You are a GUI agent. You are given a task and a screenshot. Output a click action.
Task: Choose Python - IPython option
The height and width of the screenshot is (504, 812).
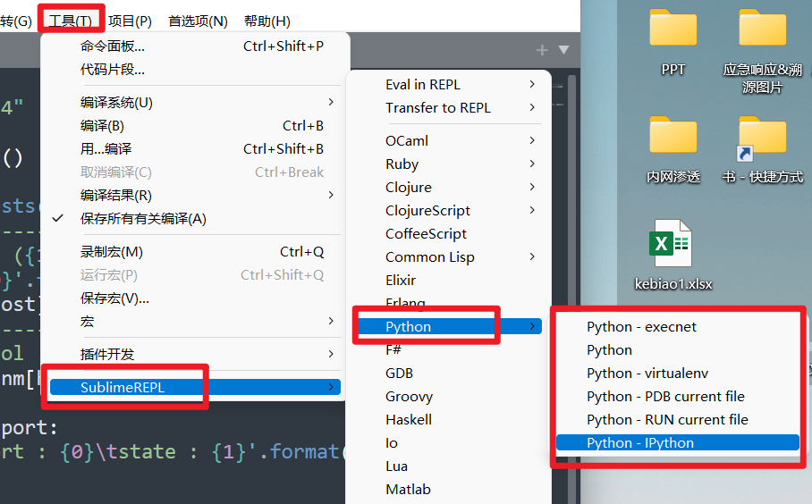(677, 443)
